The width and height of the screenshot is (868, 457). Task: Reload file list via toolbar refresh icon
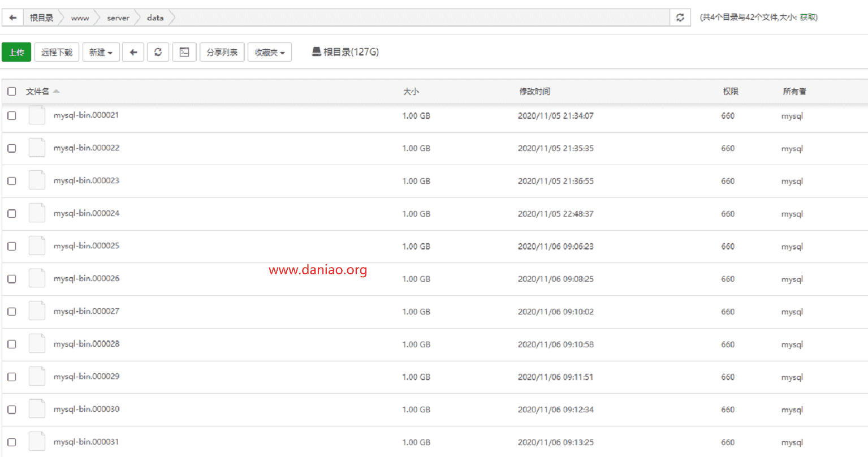(x=158, y=52)
